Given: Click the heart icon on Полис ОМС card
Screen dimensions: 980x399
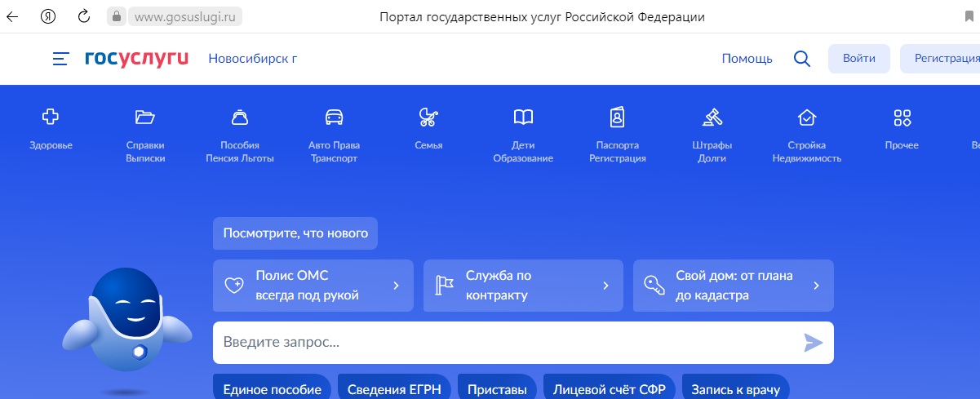Looking at the screenshot, I should tap(234, 286).
